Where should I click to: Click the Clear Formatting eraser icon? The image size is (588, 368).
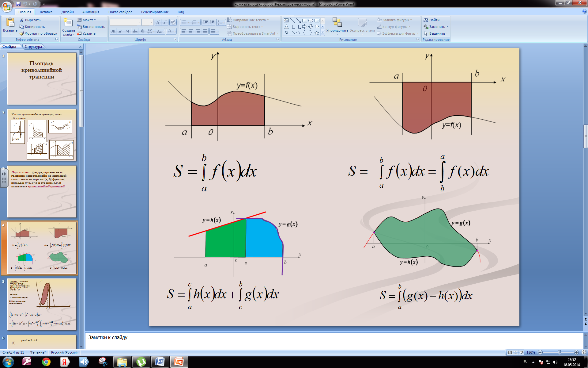173,22
